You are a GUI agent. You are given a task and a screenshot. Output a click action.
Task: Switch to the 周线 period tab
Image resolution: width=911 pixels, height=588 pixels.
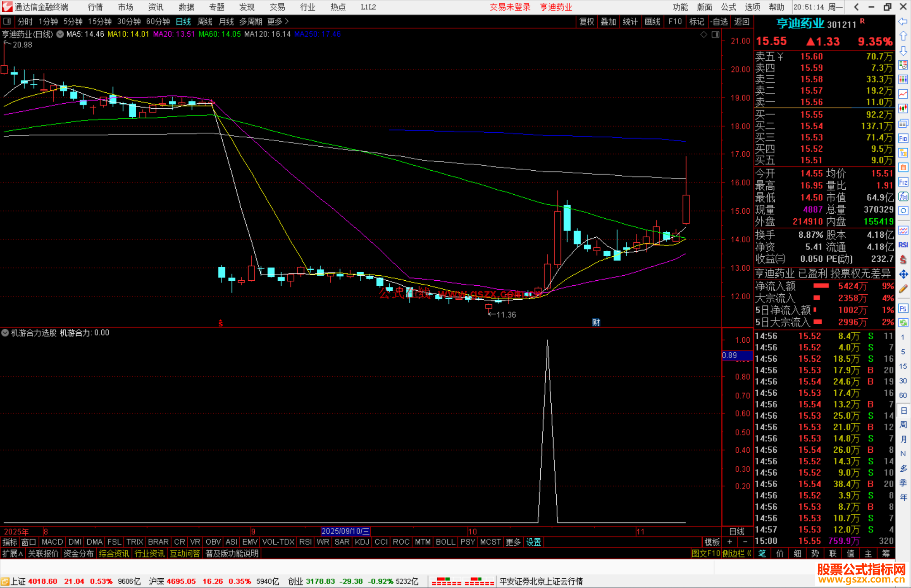pos(205,21)
